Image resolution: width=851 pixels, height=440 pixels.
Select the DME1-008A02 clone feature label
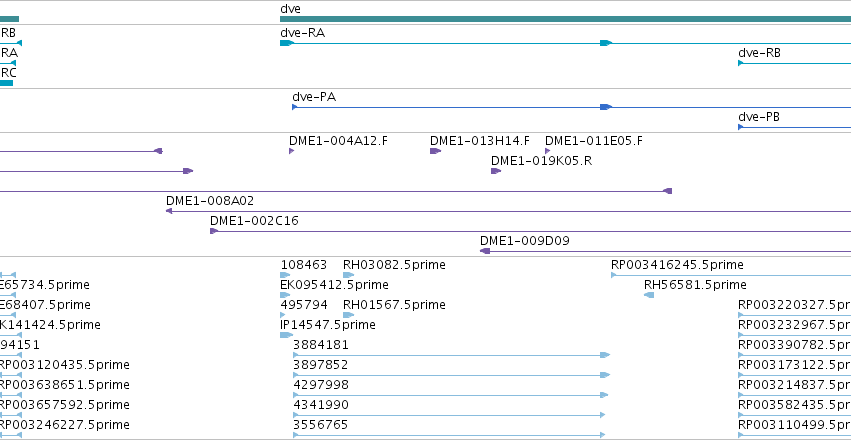[x=210, y=201]
